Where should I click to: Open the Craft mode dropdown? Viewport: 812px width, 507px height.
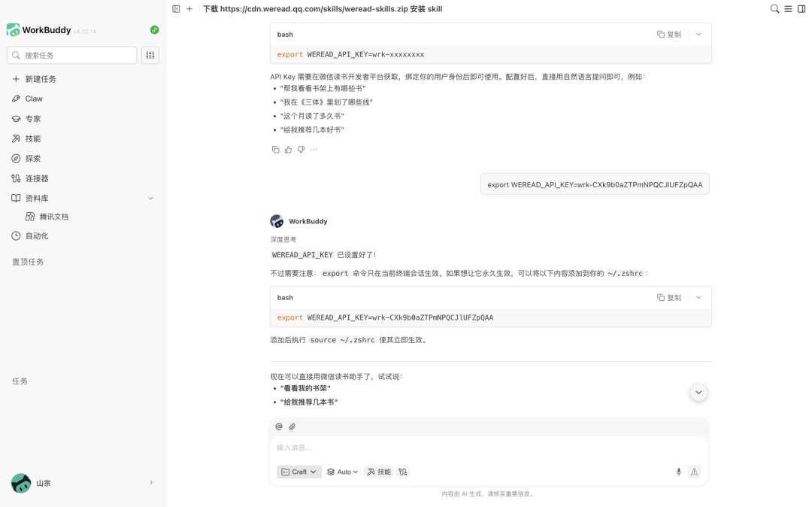[299, 472]
